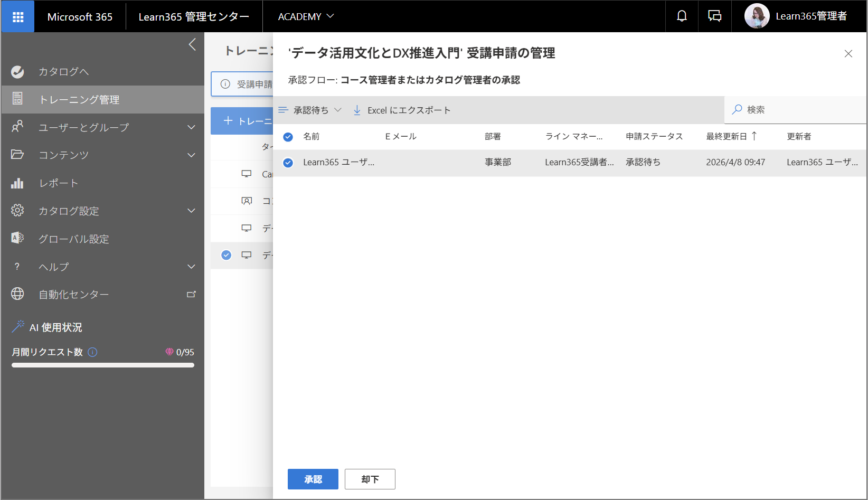Click the 自動化センター globe icon

pyautogui.click(x=17, y=294)
